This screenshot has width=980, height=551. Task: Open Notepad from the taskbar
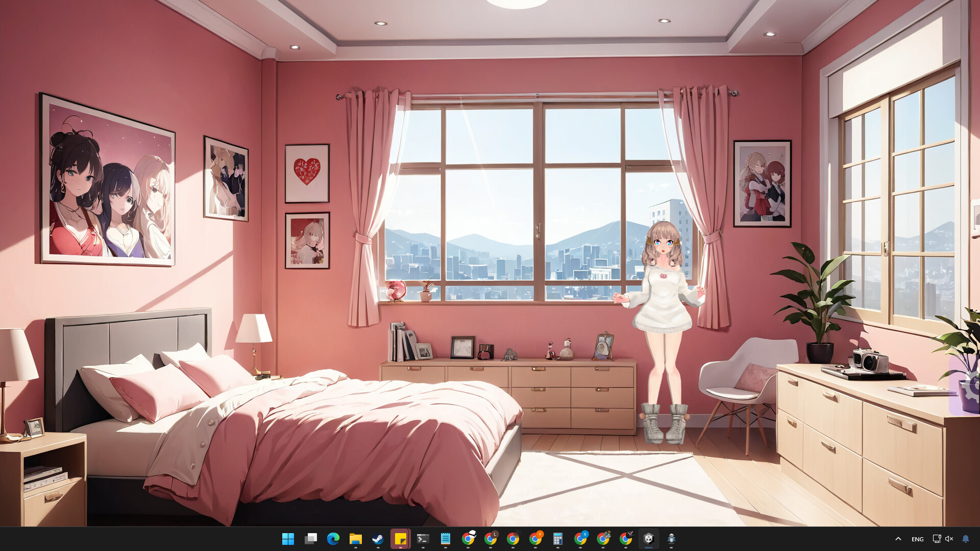point(446,539)
